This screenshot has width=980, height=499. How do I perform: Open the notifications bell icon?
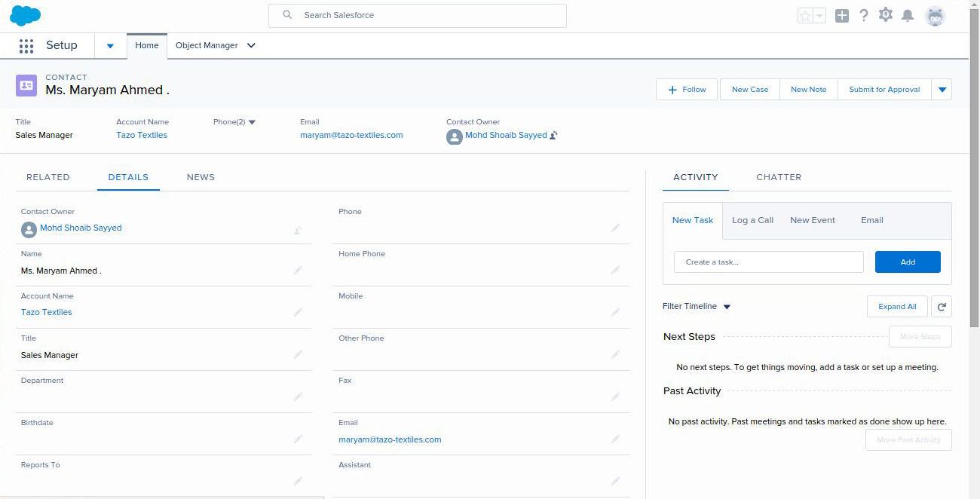coord(908,16)
